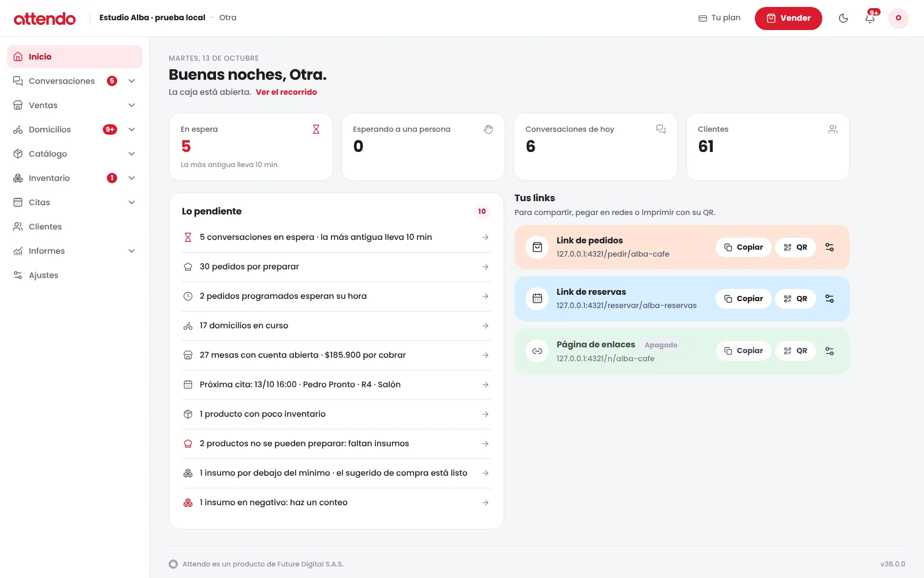
Task: Click the hourglass icon in En espera card
Action: [x=316, y=129]
